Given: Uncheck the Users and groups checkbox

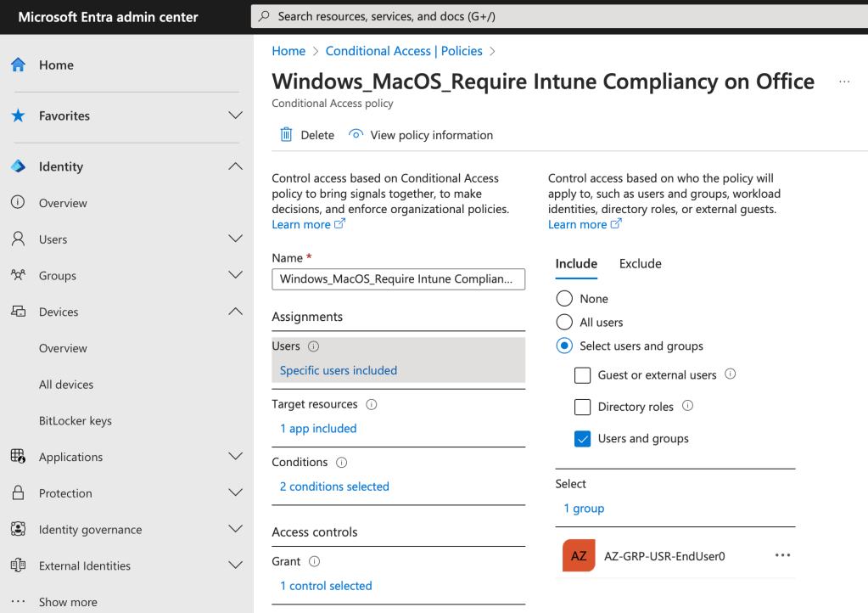Looking at the screenshot, I should 582,439.
